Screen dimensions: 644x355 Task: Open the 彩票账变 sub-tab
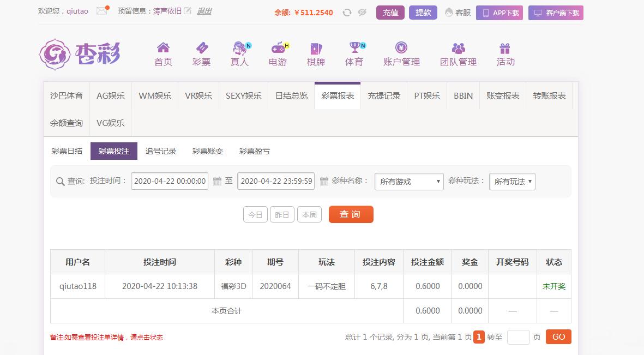coord(207,151)
